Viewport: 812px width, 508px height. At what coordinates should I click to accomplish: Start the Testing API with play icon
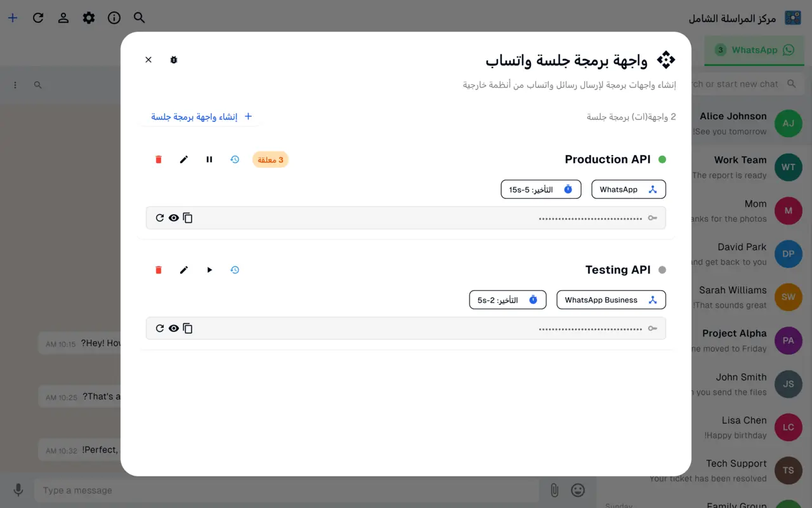tap(209, 270)
